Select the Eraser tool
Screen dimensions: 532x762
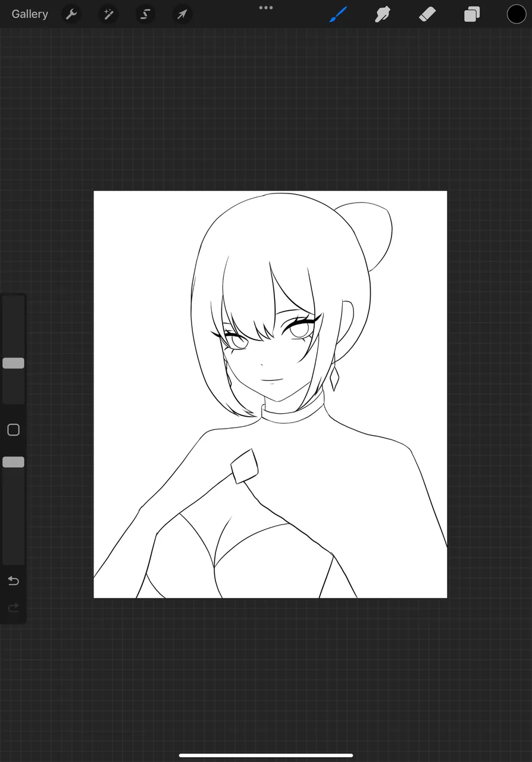[x=427, y=14]
